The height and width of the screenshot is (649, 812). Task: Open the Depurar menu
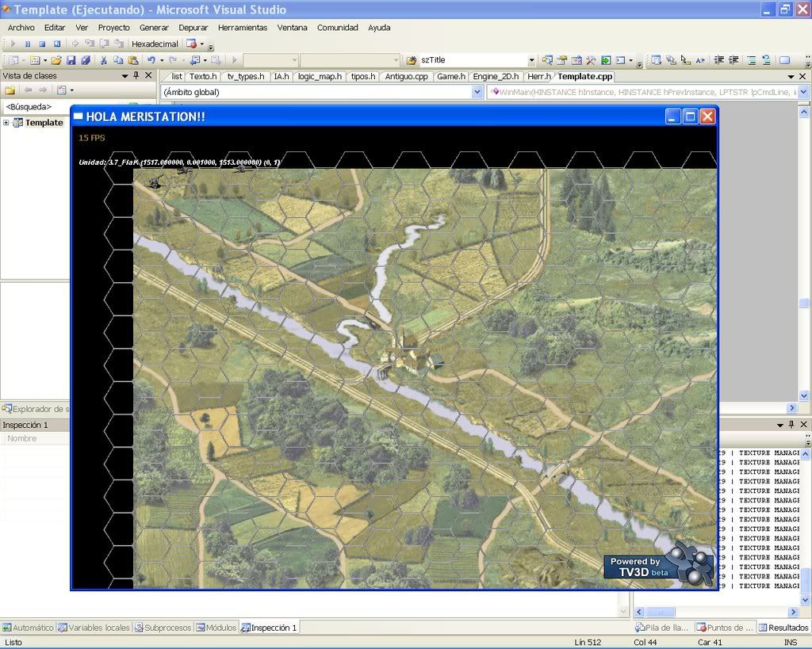point(193,28)
